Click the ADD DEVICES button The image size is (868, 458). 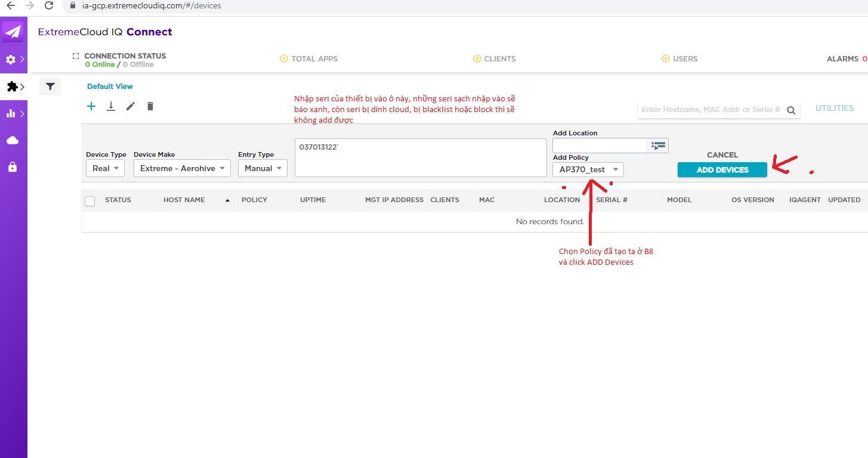click(x=722, y=170)
